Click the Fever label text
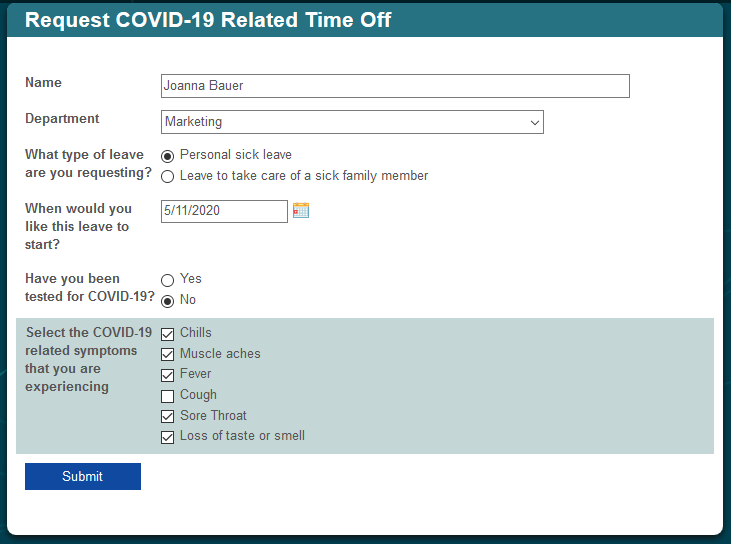This screenshot has width=731, height=544. tap(195, 374)
